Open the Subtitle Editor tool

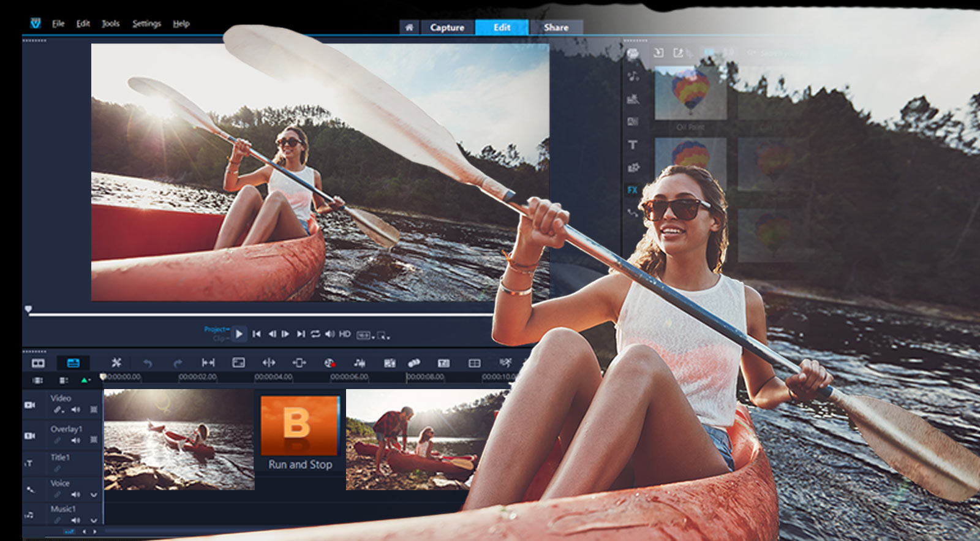point(444,363)
